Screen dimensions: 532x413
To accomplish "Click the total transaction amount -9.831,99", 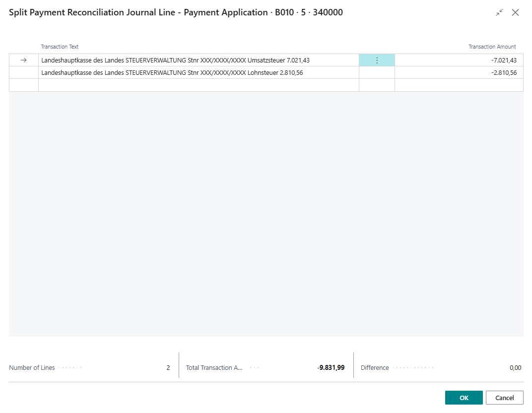I will coord(331,368).
